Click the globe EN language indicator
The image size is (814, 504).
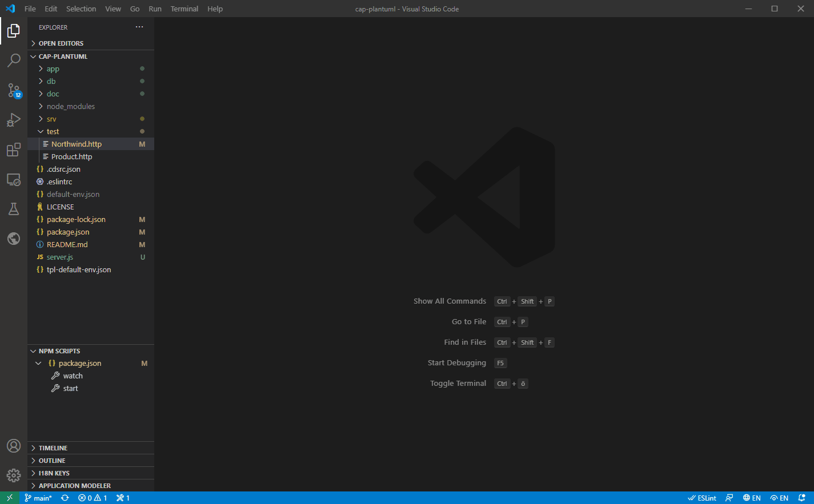[x=752, y=498]
